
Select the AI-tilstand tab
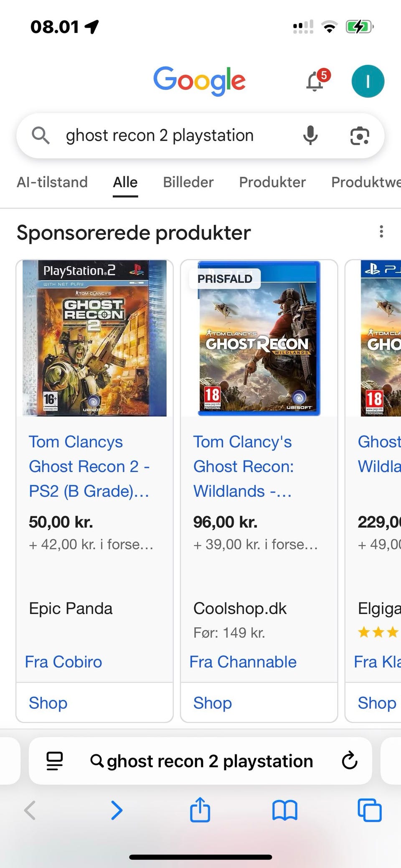pyautogui.click(x=52, y=182)
